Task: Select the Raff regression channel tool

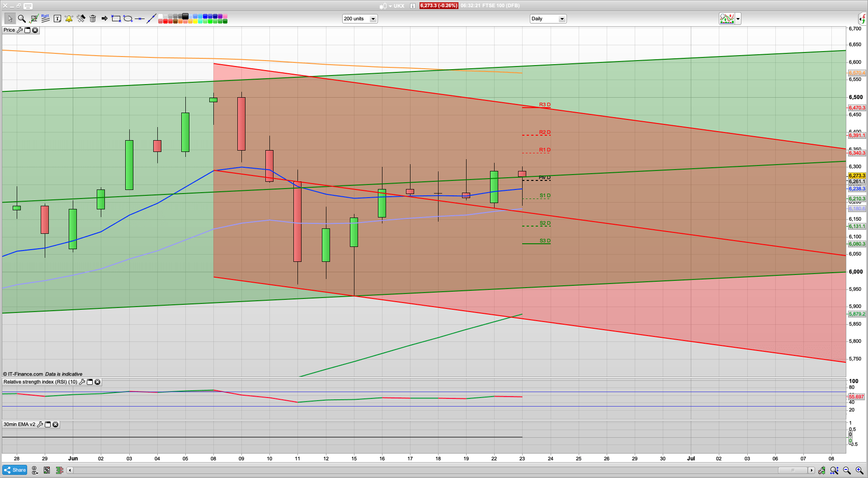Action: 45,19
